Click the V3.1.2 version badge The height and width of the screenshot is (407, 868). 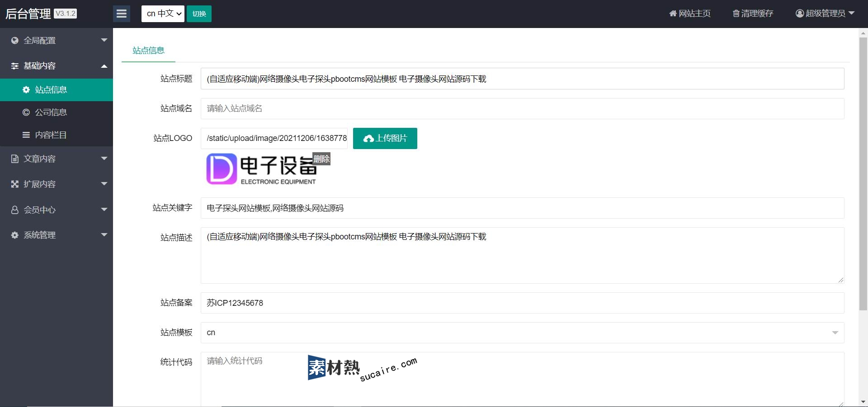coord(66,14)
